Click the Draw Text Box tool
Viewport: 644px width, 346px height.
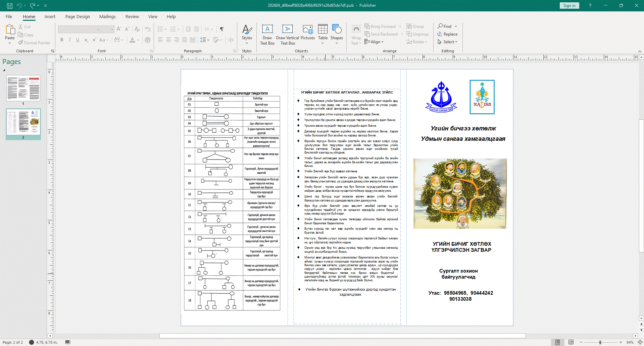click(x=267, y=35)
